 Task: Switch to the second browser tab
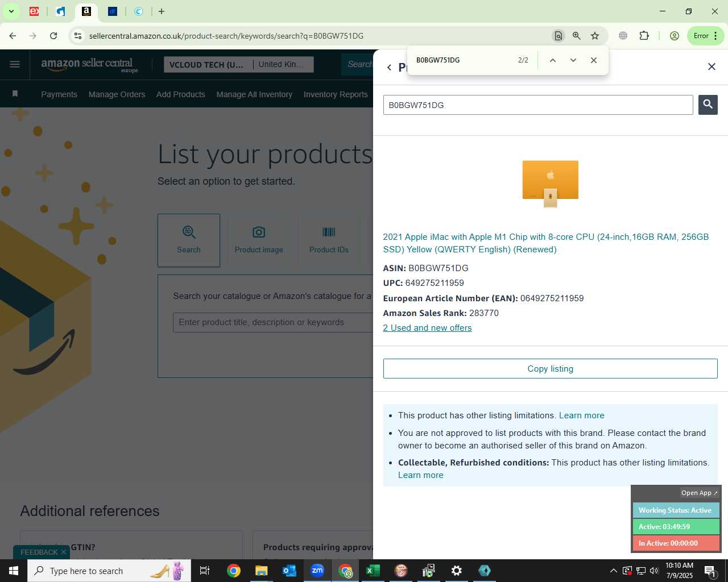(60, 11)
